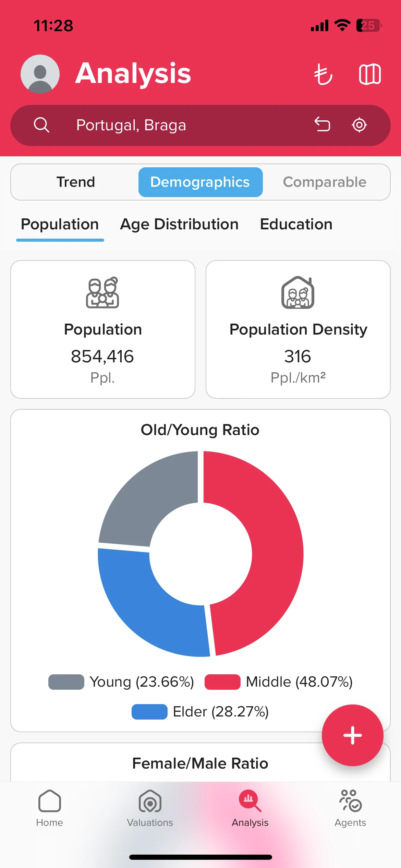Use the locate-me target icon
The width and height of the screenshot is (401, 868).
click(359, 125)
